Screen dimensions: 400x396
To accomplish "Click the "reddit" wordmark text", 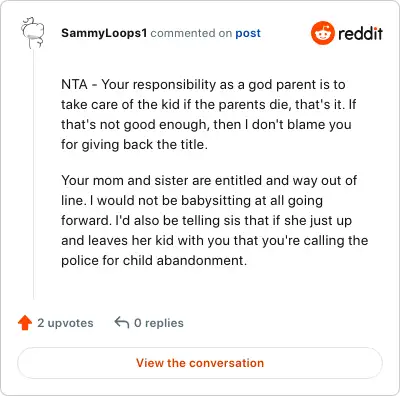I will pos(360,33).
